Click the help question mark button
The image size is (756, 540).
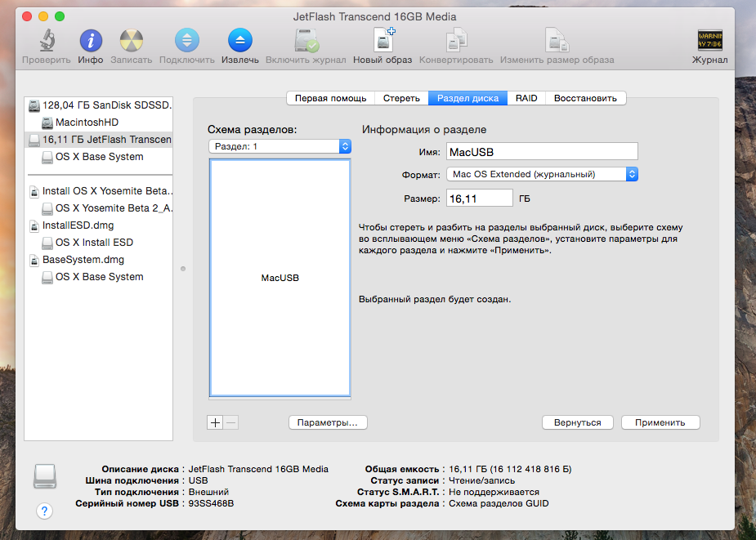tap(45, 511)
